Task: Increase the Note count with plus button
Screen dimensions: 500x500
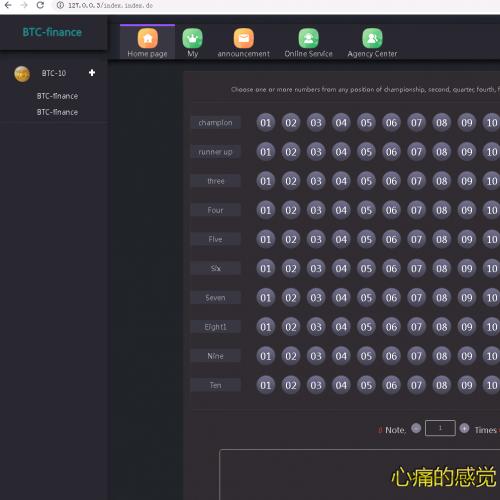Action: pyautogui.click(x=464, y=428)
